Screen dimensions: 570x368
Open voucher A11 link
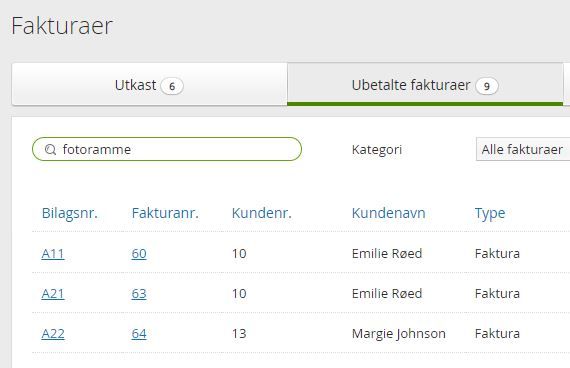53,253
